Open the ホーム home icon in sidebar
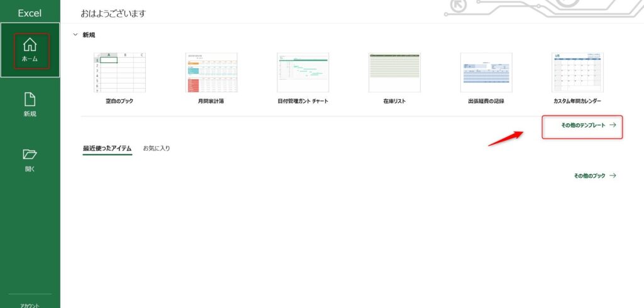This screenshot has width=644, height=308. (30, 45)
